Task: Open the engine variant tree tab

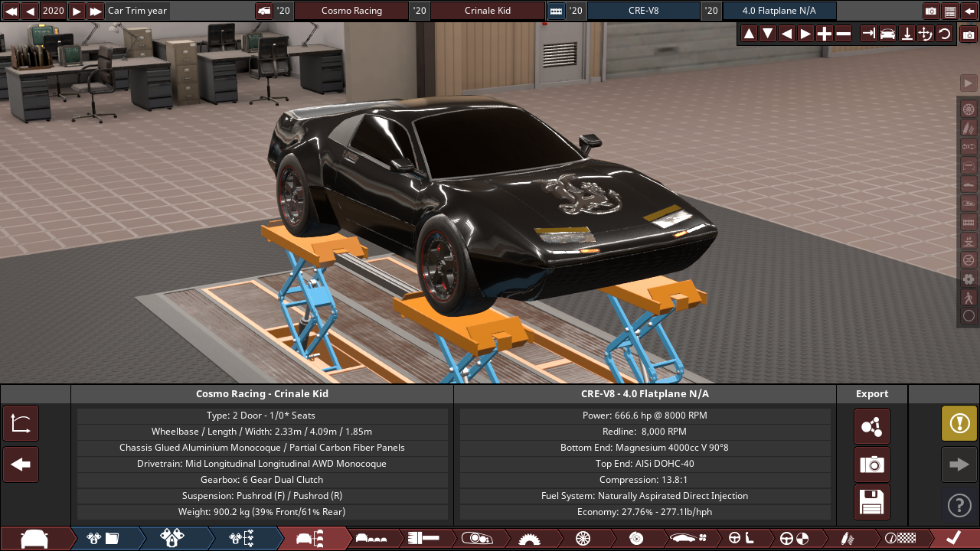Action: click(242, 539)
